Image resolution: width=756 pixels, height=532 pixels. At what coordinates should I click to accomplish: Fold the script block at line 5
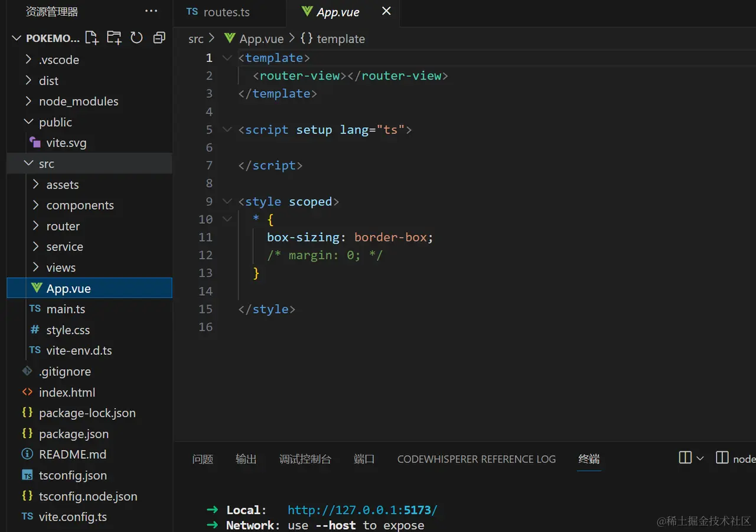point(227,129)
